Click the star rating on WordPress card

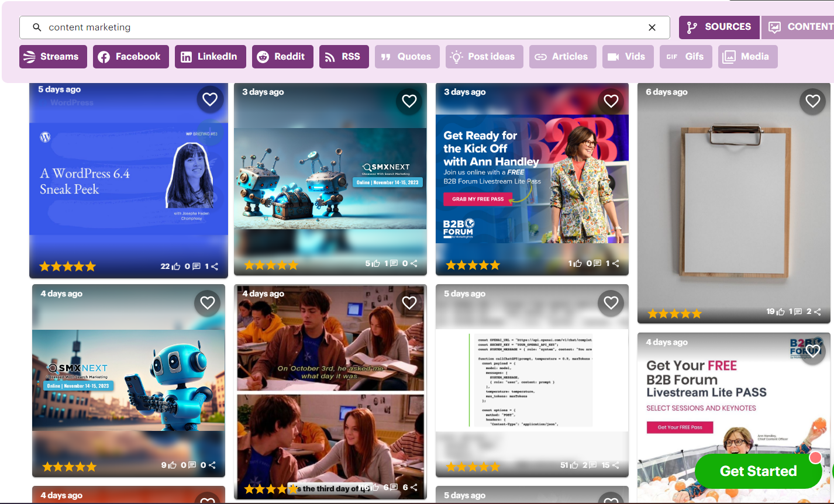[x=67, y=267]
